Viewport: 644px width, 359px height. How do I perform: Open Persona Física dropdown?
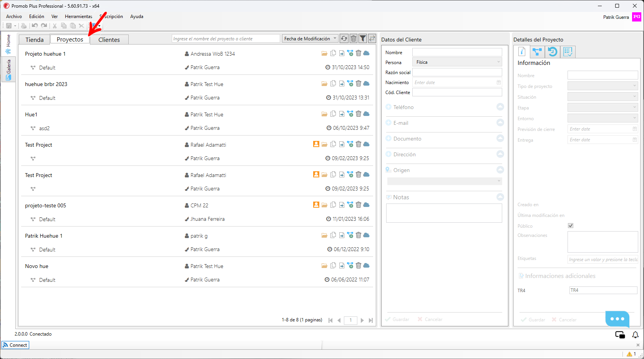click(x=457, y=62)
